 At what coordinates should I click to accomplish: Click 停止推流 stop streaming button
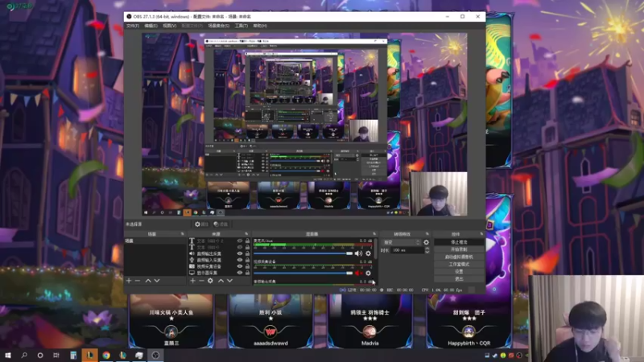(x=459, y=242)
